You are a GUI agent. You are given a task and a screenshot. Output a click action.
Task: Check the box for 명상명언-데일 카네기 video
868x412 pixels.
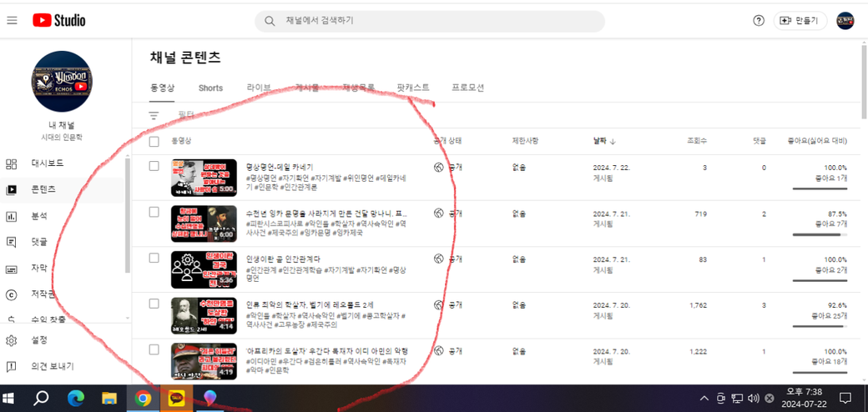[154, 167]
